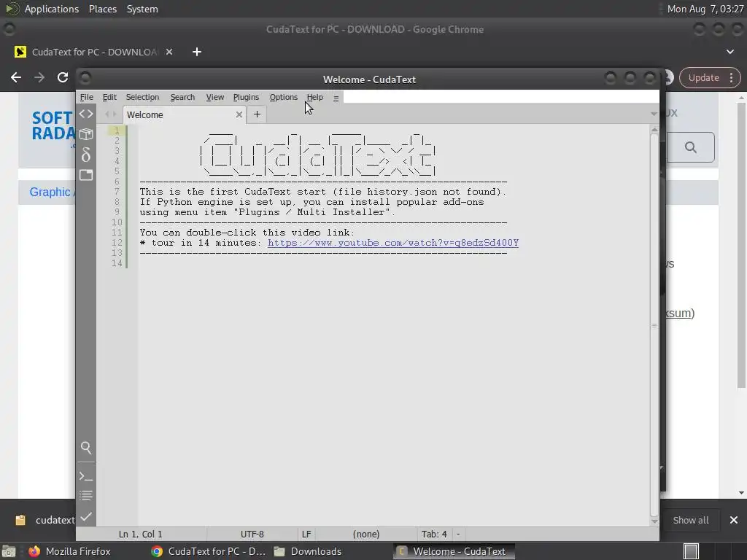Click the CudaText editor vertical scrollbar

(654, 325)
